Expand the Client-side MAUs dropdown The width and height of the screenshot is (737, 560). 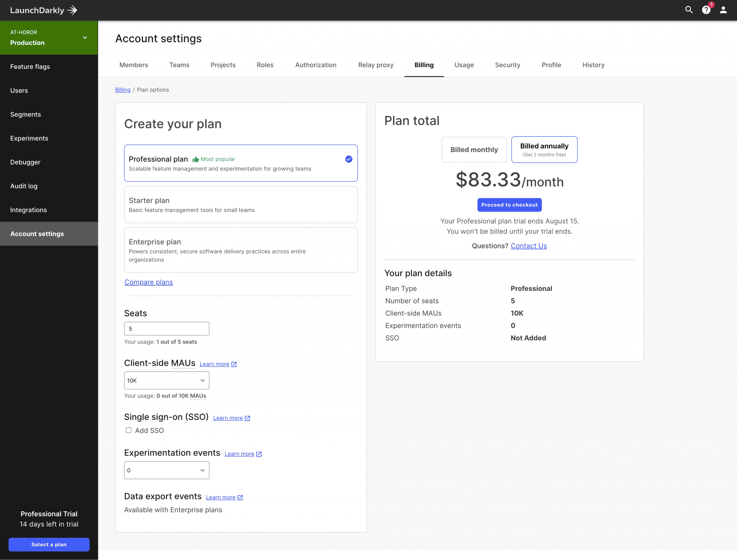[x=166, y=380]
